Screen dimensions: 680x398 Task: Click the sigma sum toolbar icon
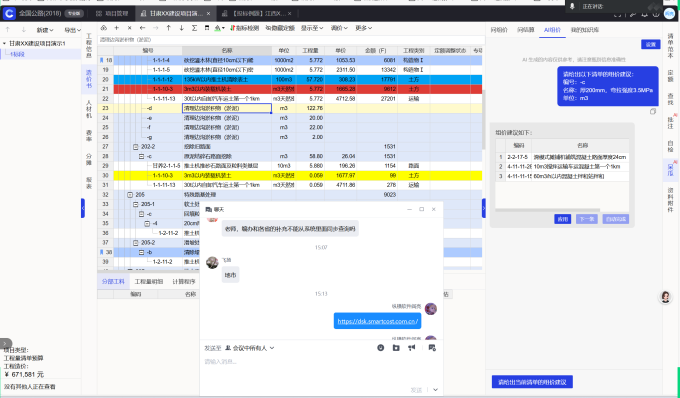point(194,28)
